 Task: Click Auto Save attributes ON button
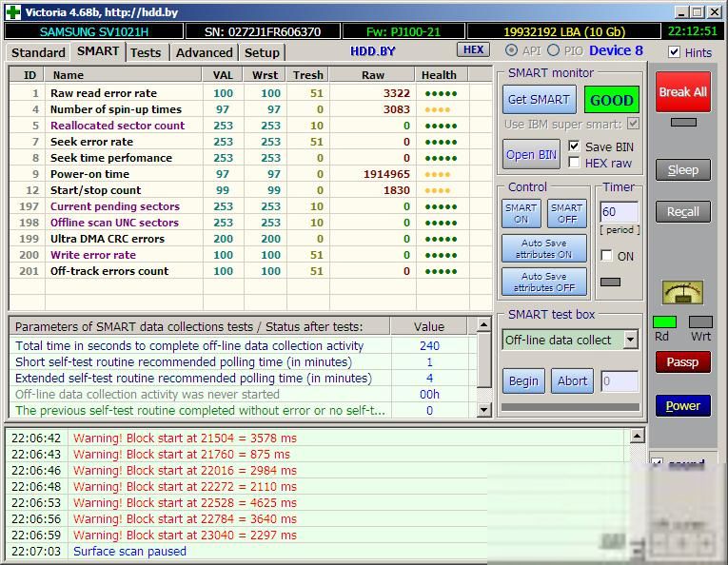pyautogui.click(x=543, y=248)
